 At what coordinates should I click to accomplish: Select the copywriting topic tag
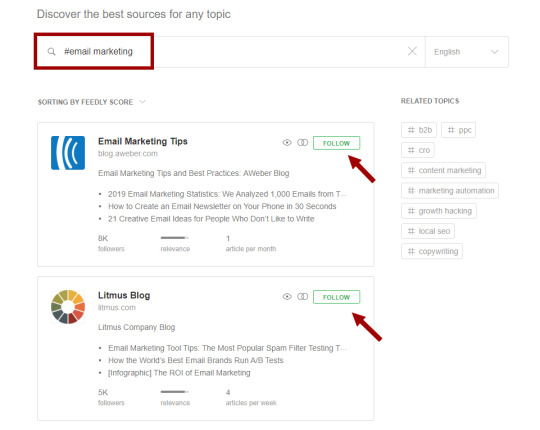pos(432,251)
